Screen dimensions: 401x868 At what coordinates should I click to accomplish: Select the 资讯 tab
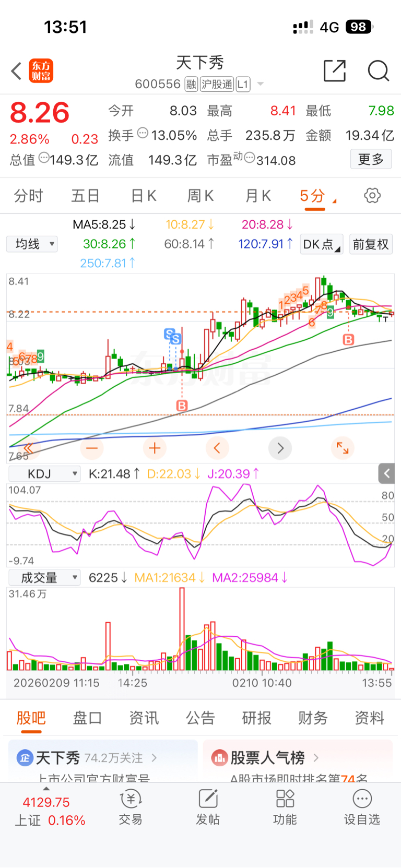coord(144,718)
